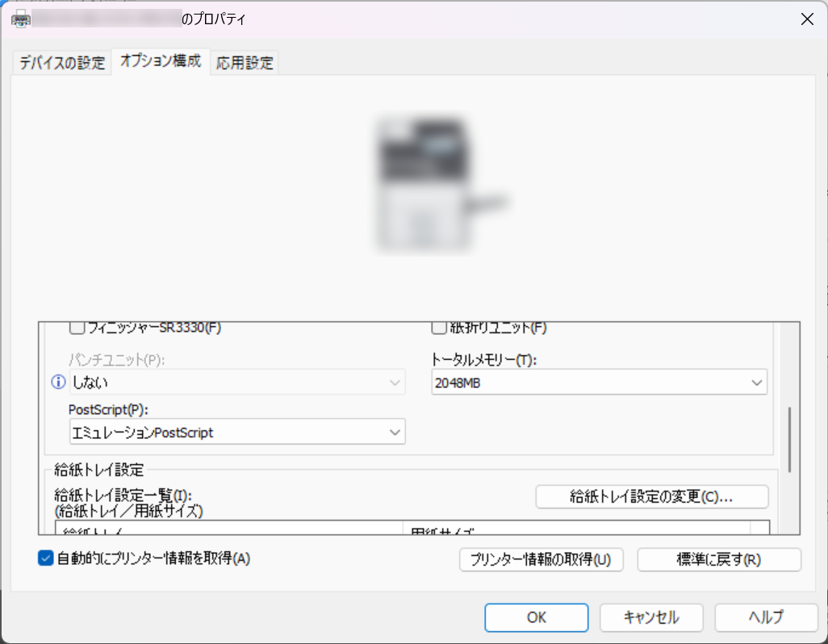Click 給紙トレイ設定の変更 button

point(652,496)
